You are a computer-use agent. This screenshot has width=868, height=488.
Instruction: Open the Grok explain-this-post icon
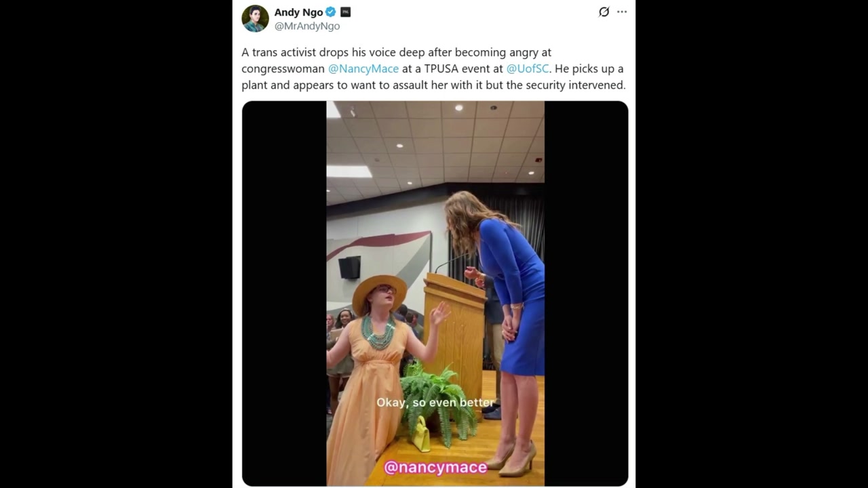coord(604,12)
